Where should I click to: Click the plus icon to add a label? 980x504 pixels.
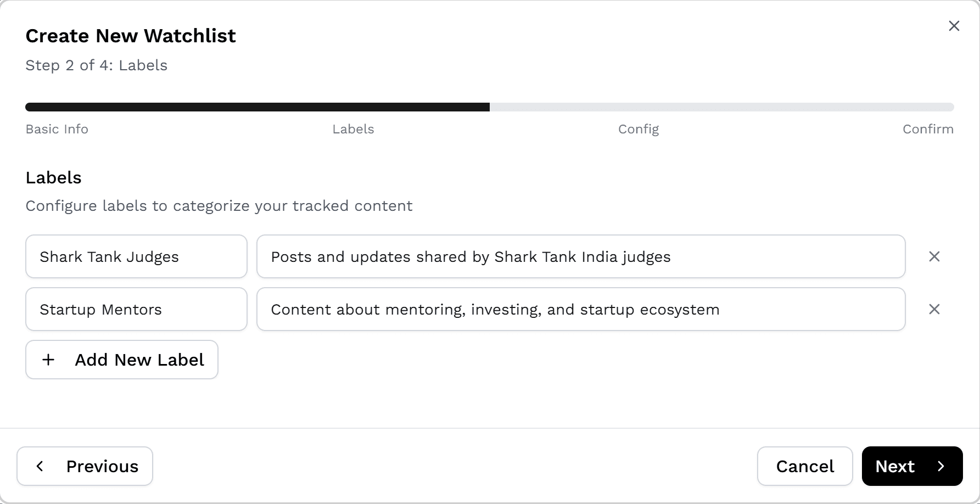pos(48,360)
